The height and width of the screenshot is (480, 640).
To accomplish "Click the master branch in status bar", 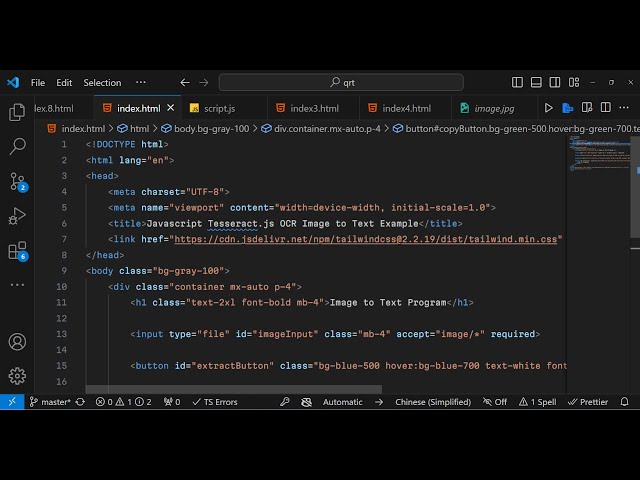I will pos(50,402).
